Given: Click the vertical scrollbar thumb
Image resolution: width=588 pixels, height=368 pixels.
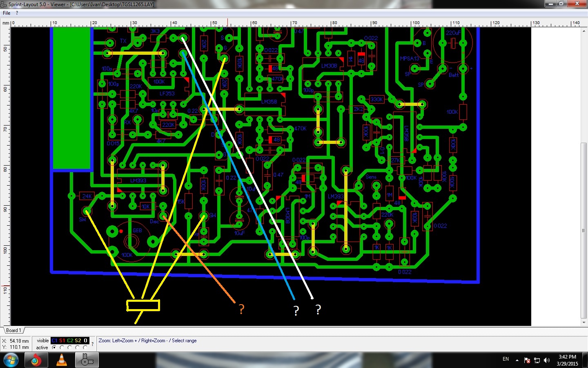Looking at the screenshot, I should point(584,231).
